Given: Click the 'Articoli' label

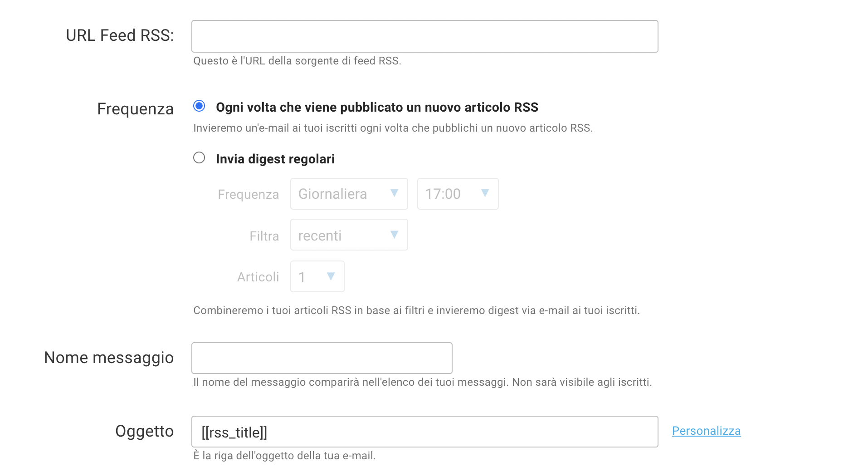Looking at the screenshot, I should tap(258, 277).
